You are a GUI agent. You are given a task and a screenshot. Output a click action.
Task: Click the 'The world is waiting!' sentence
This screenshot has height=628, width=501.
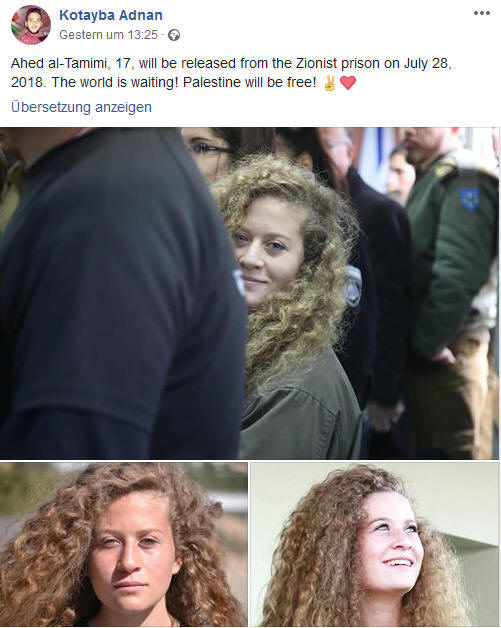(115, 83)
